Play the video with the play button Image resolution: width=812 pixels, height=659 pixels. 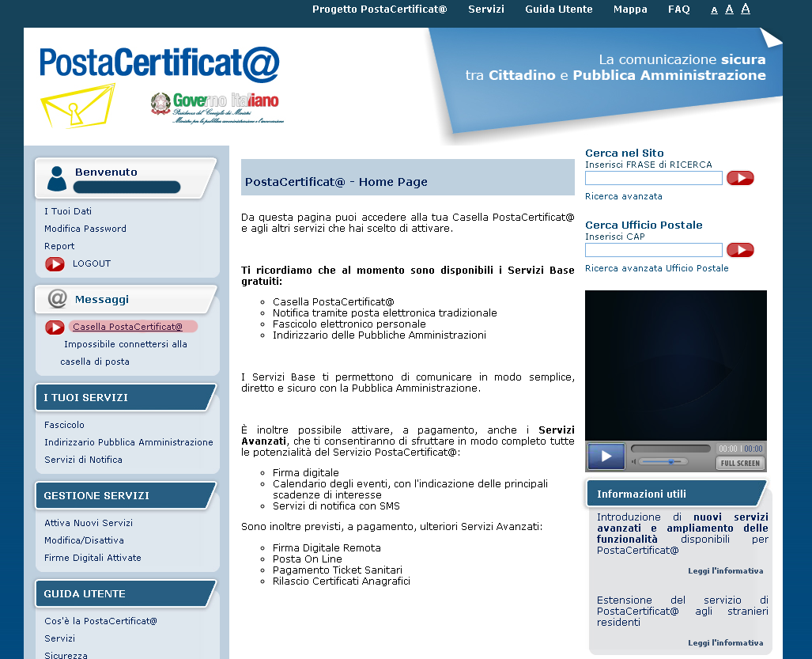pos(606,456)
